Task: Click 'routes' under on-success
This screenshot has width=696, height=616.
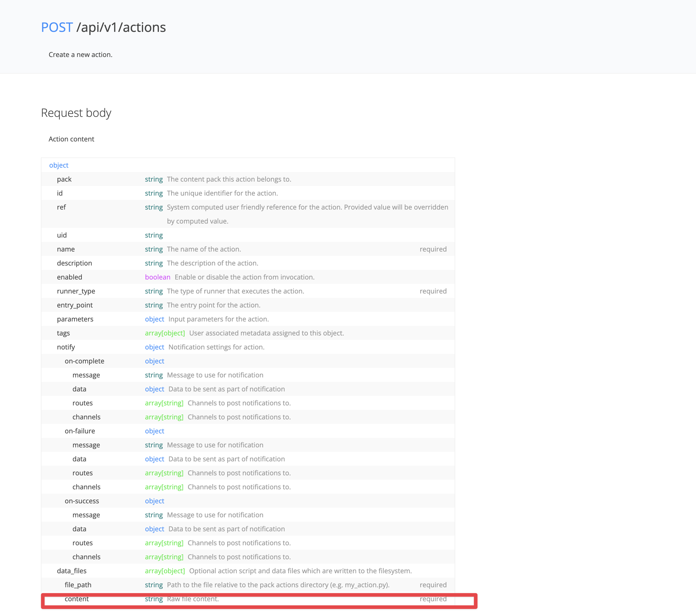Action: tap(82, 543)
